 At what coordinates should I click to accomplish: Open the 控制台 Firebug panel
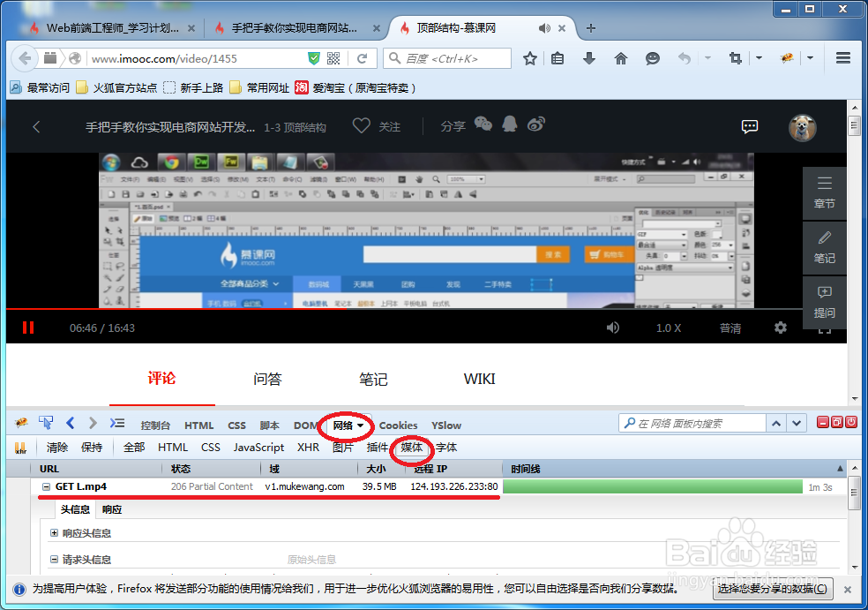click(155, 425)
